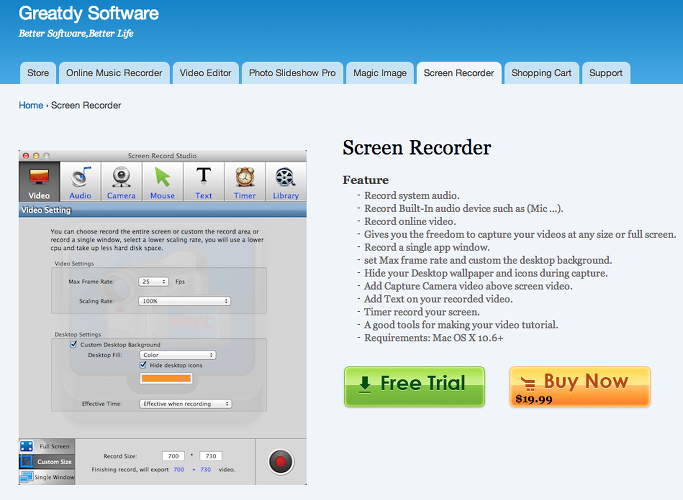The height and width of the screenshot is (500, 683).
Task: Open the Max Frame Rate dropdown
Action: 153,282
